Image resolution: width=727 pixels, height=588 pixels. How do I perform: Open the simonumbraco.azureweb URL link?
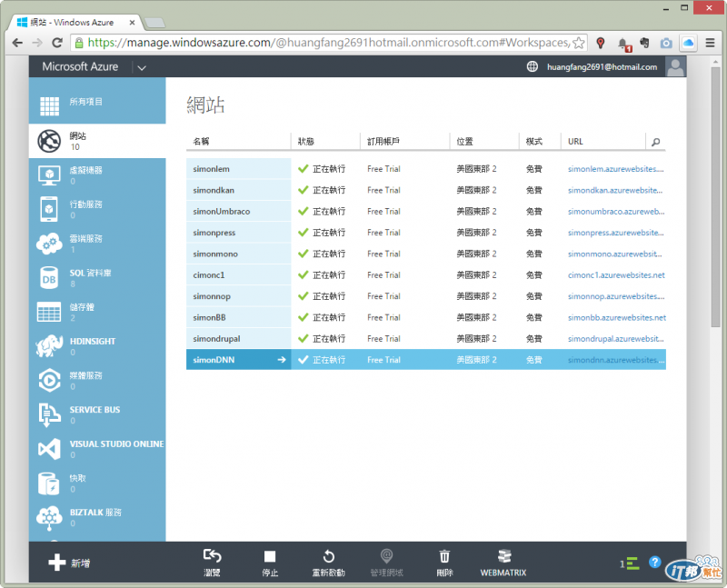tap(616, 212)
